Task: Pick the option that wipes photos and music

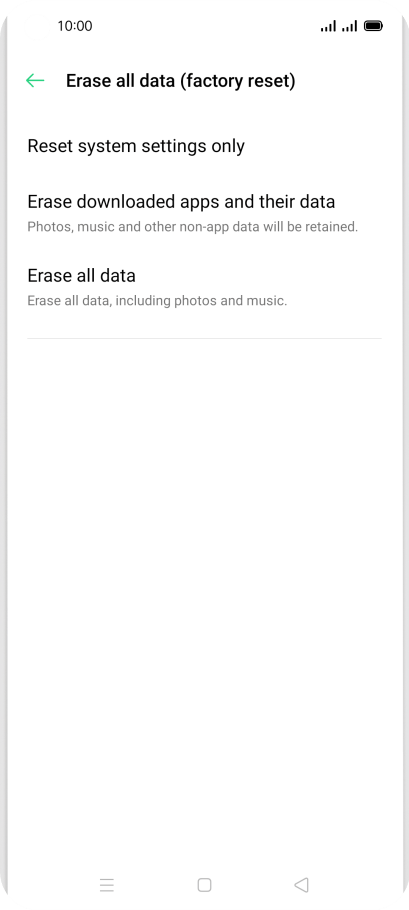Action: pos(204,286)
